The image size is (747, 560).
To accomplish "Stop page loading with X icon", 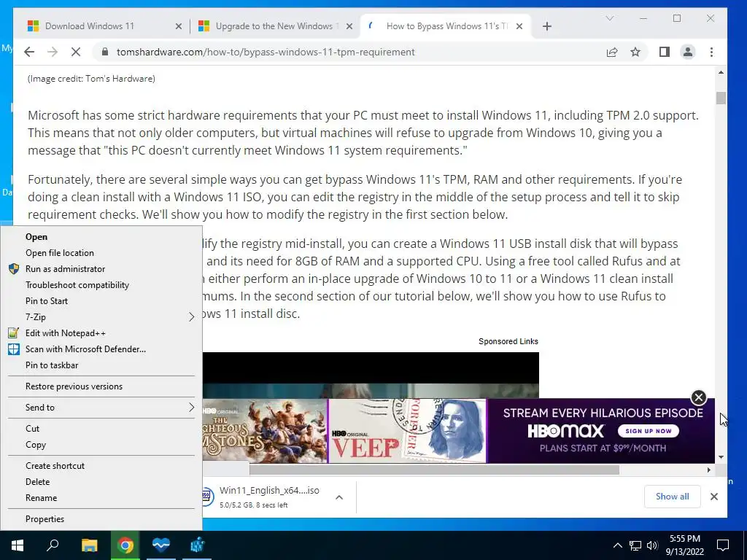I will point(76,52).
